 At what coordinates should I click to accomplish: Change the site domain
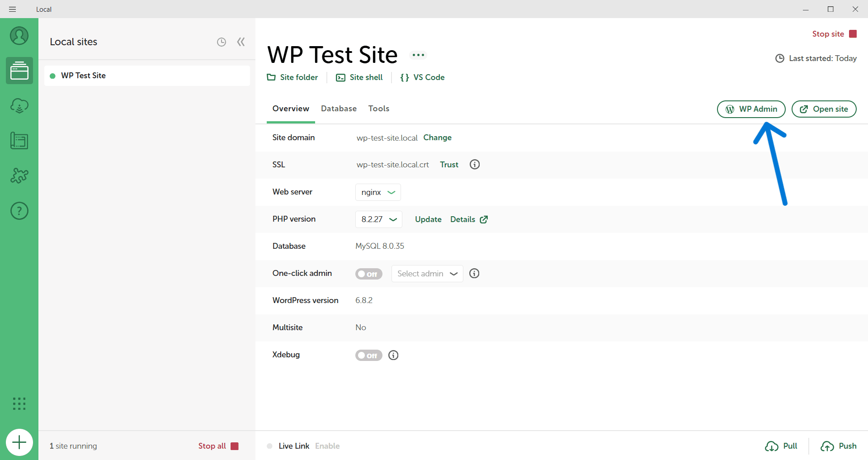437,138
